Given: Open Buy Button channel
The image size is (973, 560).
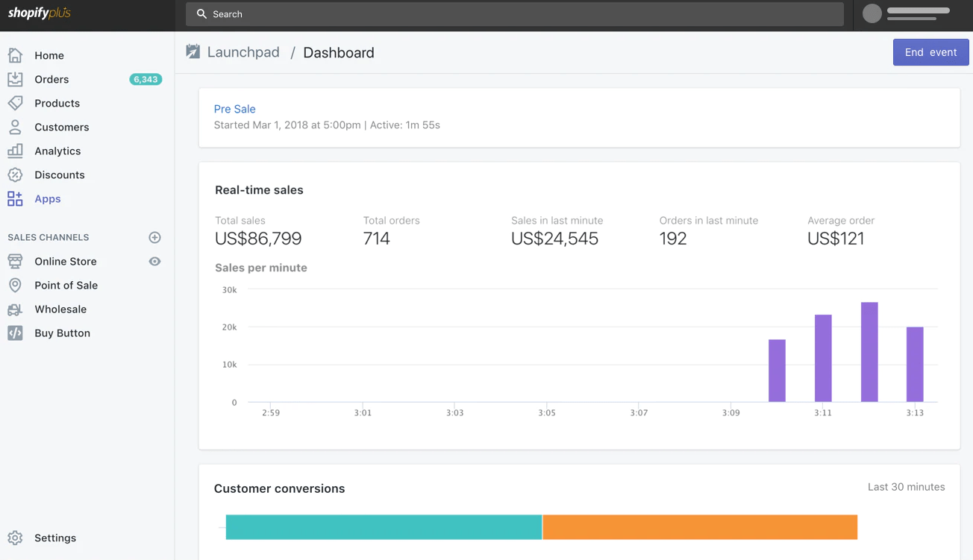Looking at the screenshot, I should point(62,333).
